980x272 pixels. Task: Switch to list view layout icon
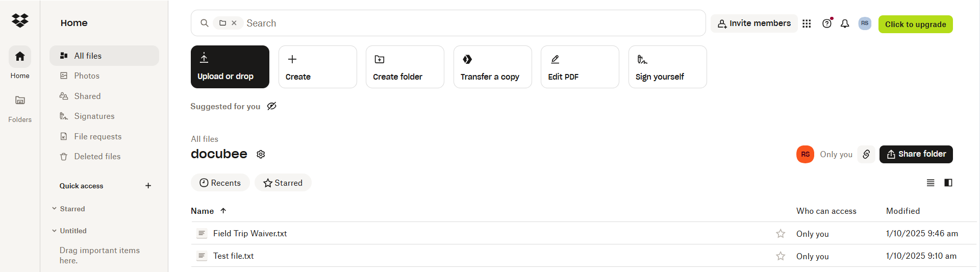tap(931, 183)
